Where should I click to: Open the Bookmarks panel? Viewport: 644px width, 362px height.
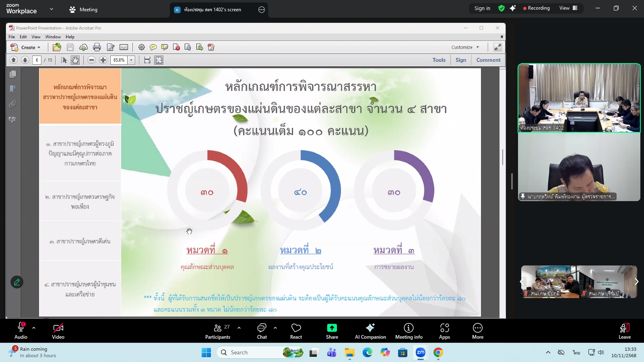point(12,89)
